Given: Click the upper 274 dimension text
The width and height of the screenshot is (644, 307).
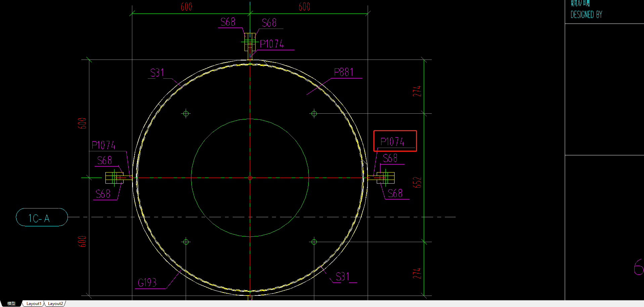Looking at the screenshot, I should point(417,91).
